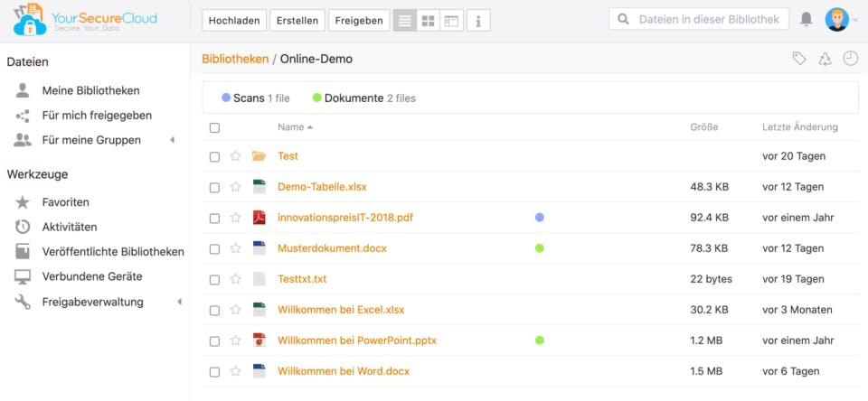The height and width of the screenshot is (401, 868).
Task: Star Musterdokument.docx as favorite
Action: [x=235, y=248]
